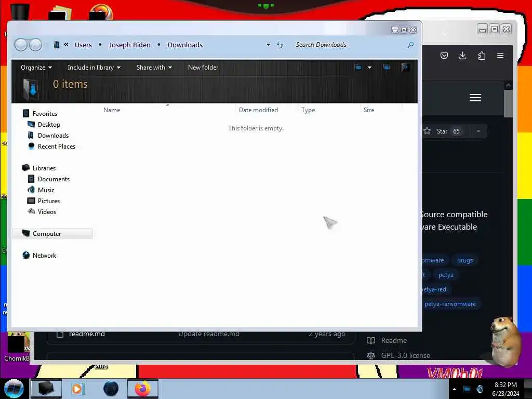Click the dark globe taskbar icon
This screenshot has height=399, width=532.
[111, 389]
